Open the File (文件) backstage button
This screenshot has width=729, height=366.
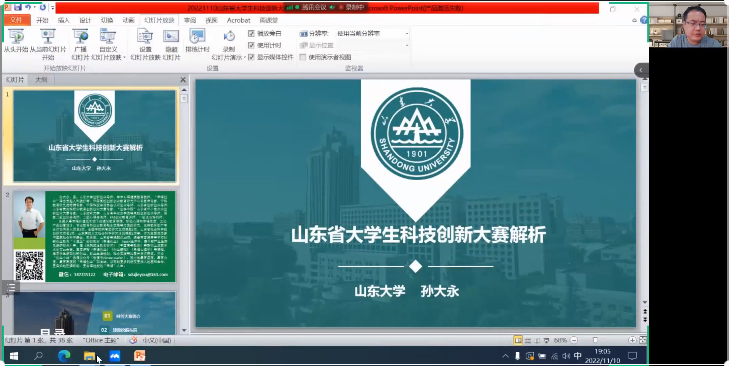(17, 20)
